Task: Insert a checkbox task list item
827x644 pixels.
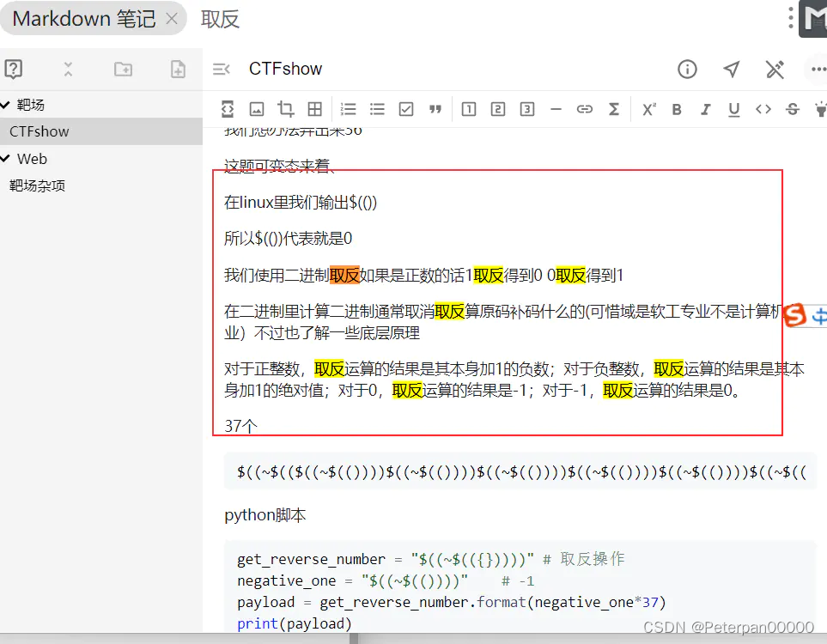Action: 406,109
